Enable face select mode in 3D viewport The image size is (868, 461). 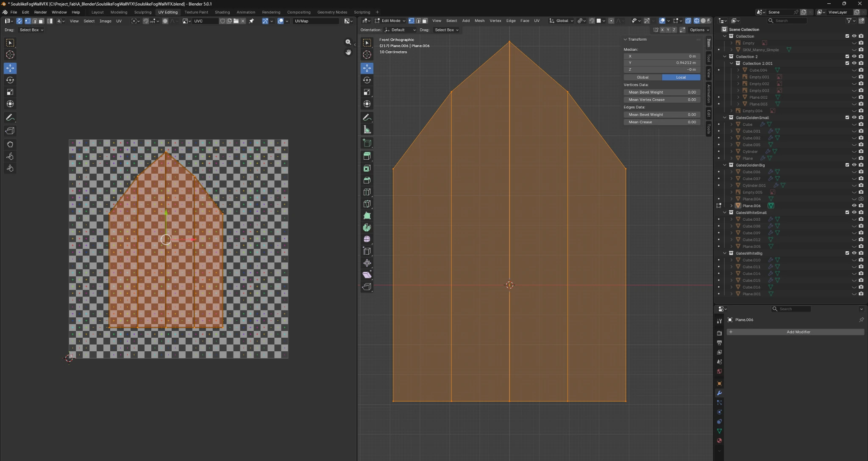(x=425, y=21)
